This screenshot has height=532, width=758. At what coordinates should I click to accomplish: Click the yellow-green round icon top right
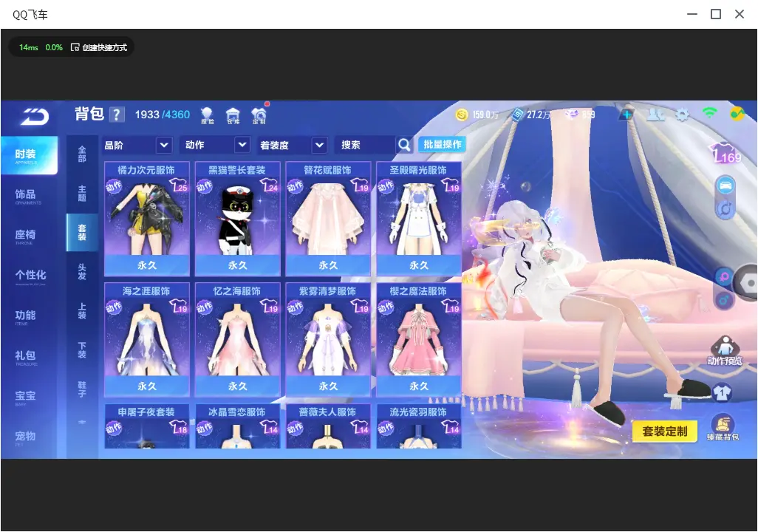tap(737, 114)
